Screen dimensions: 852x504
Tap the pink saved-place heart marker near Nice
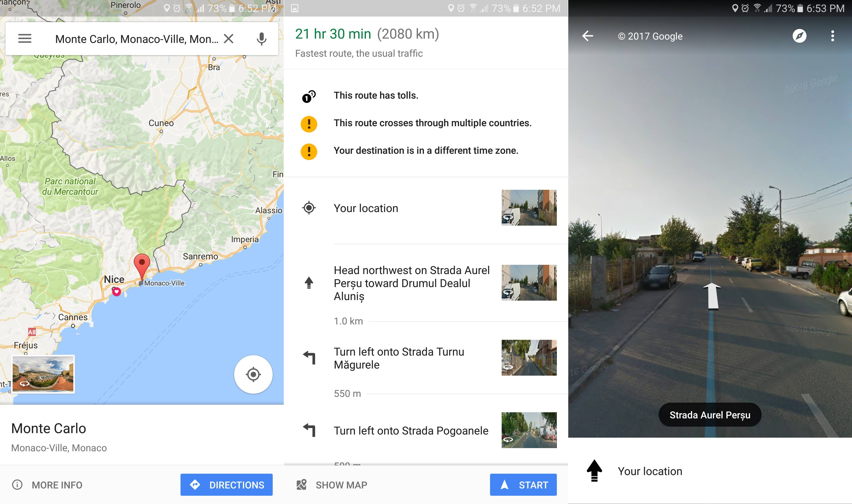117,292
